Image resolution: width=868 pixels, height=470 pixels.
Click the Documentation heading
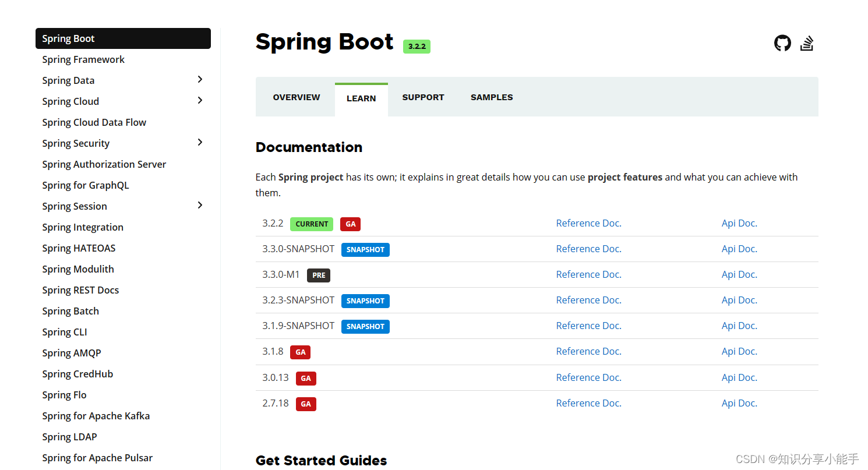point(309,147)
